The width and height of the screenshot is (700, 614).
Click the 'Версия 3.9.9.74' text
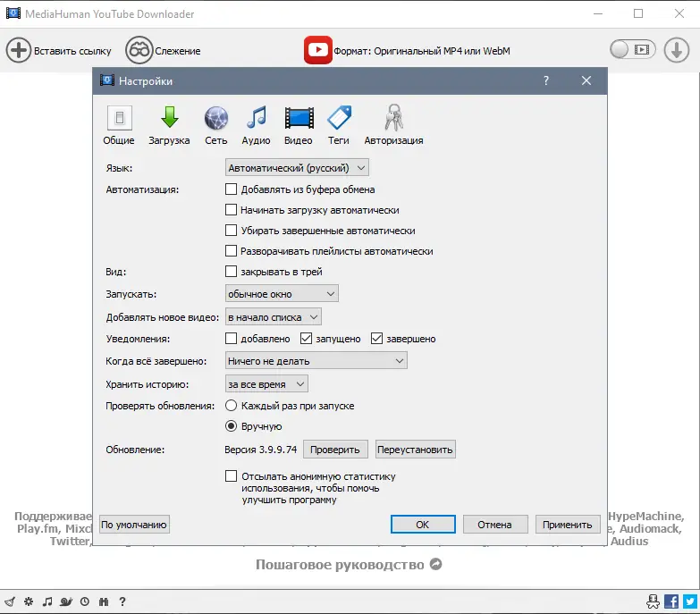pyautogui.click(x=261, y=450)
